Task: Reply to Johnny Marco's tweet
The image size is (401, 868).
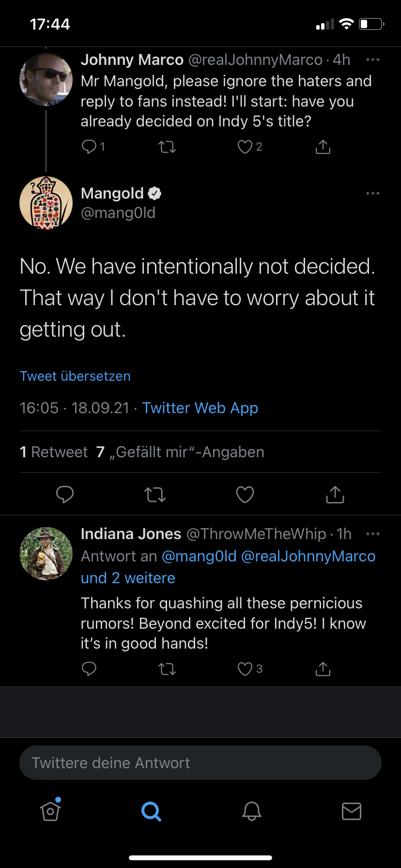Action: (x=90, y=147)
